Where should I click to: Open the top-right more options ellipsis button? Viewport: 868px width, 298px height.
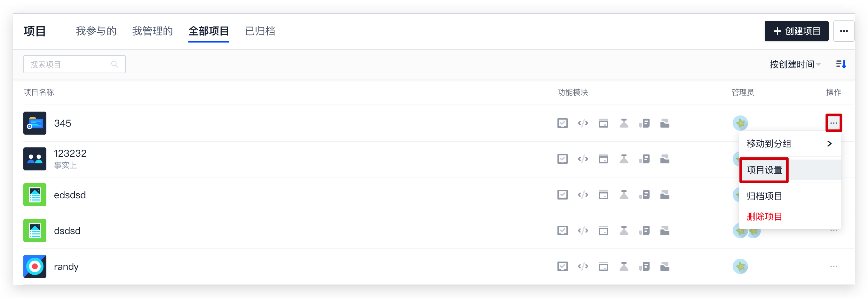pos(844,31)
